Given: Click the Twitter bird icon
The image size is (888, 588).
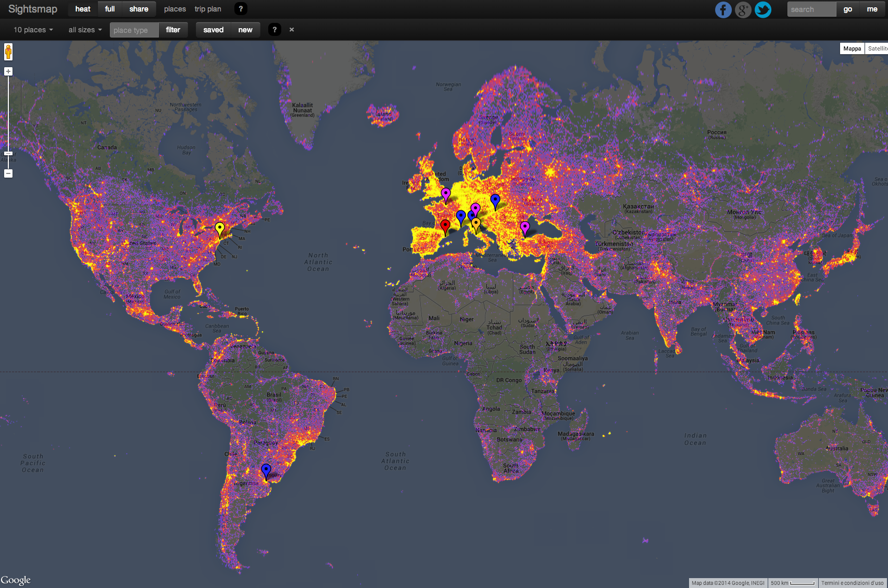Looking at the screenshot, I should 763,10.
